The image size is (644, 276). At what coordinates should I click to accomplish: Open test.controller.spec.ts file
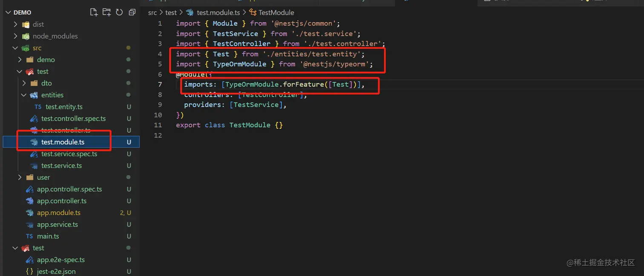(x=73, y=119)
